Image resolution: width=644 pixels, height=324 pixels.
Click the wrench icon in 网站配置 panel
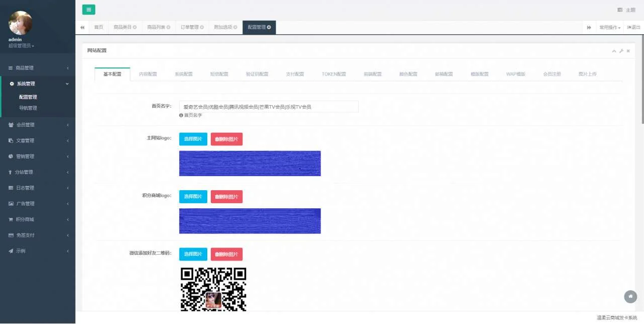(x=621, y=51)
